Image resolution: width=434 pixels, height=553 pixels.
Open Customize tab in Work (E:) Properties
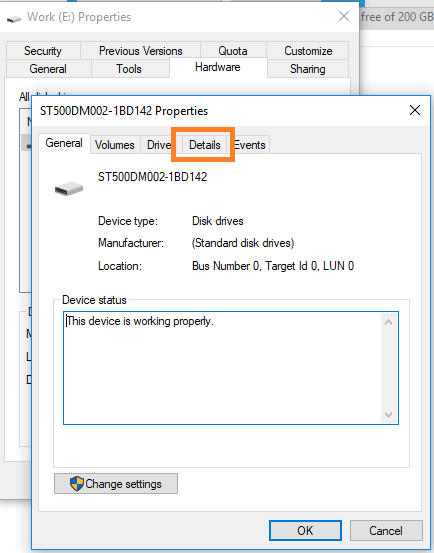coord(308,51)
